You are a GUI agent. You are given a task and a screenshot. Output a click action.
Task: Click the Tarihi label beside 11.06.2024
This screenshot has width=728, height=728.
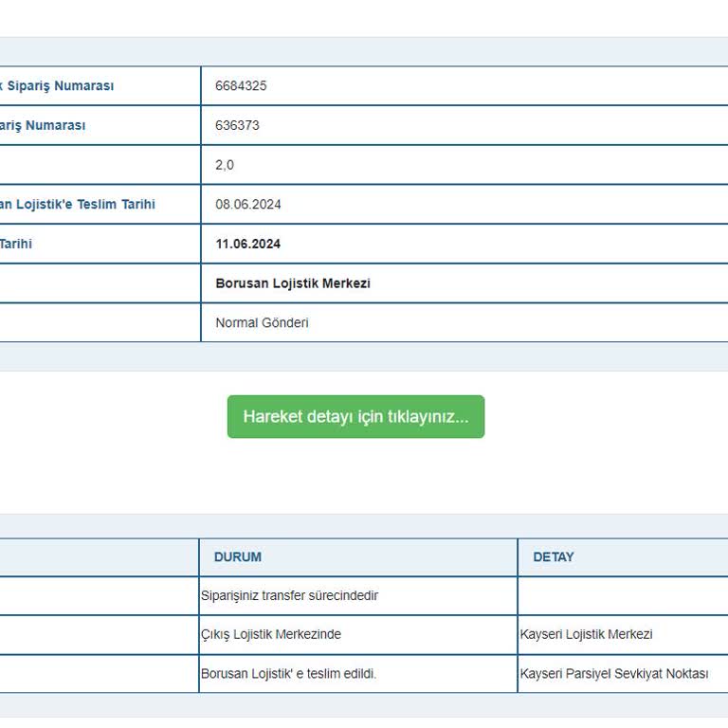[x=16, y=244]
